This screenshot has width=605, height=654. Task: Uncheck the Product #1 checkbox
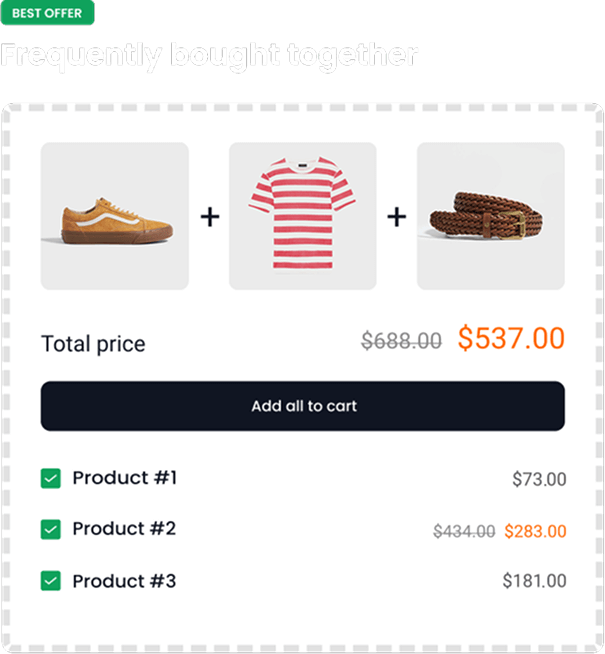(x=51, y=479)
